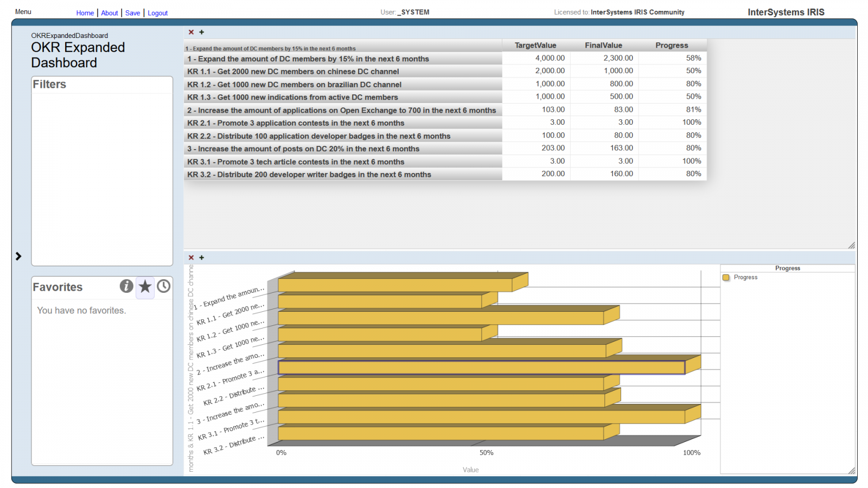Click the Save link
The height and width of the screenshot is (488, 868).
click(132, 13)
